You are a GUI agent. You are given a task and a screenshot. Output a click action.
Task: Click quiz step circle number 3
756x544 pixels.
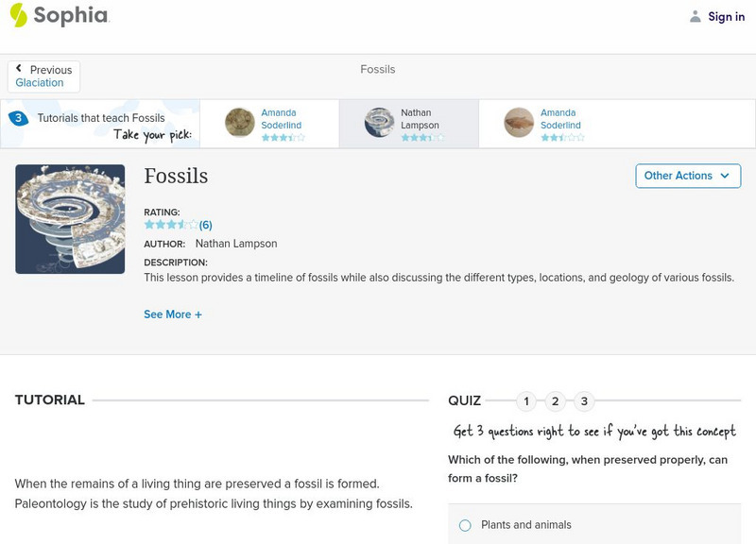pos(583,400)
